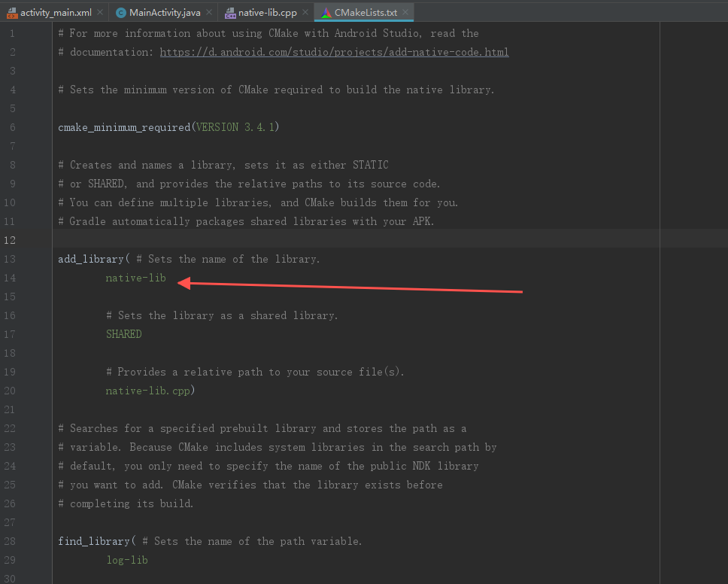Viewport: 728px width, 584px height.
Task: Place cursor on the word SHARED
Action: [123, 334]
